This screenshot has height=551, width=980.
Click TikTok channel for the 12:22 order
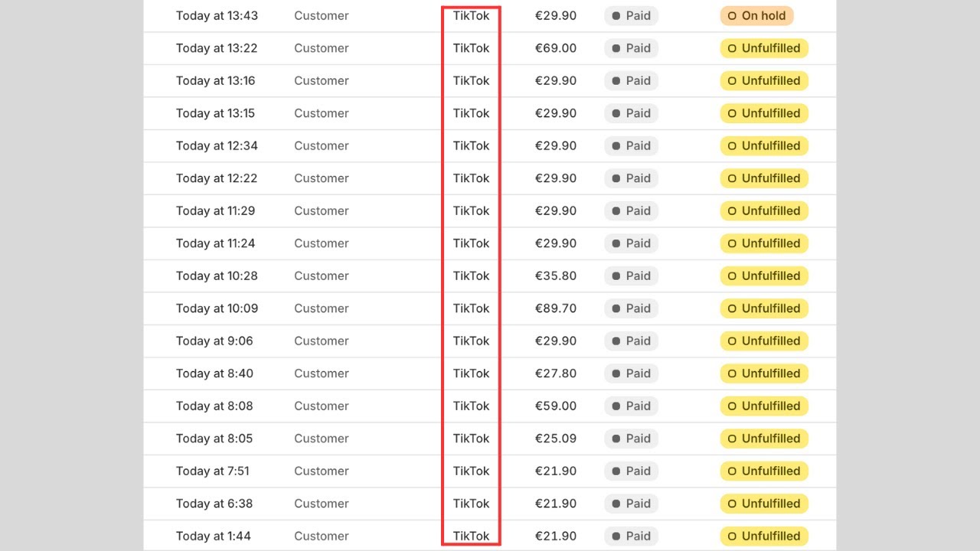coord(471,178)
